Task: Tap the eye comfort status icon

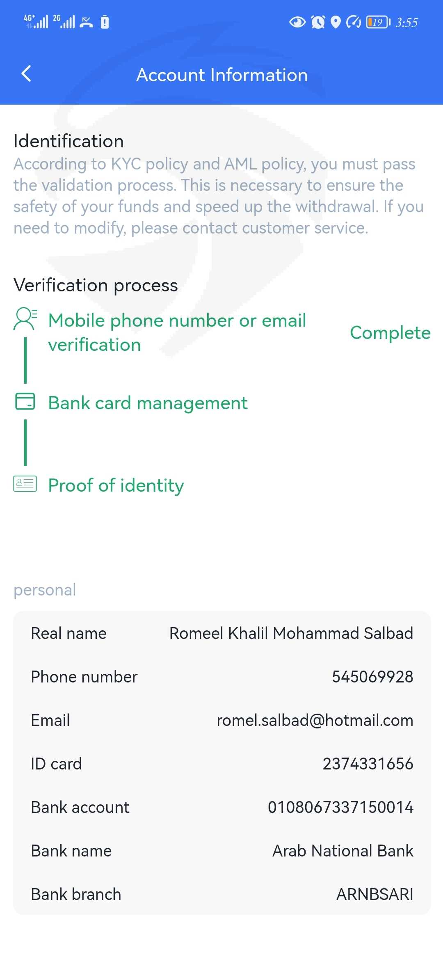Action: tap(297, 22)
